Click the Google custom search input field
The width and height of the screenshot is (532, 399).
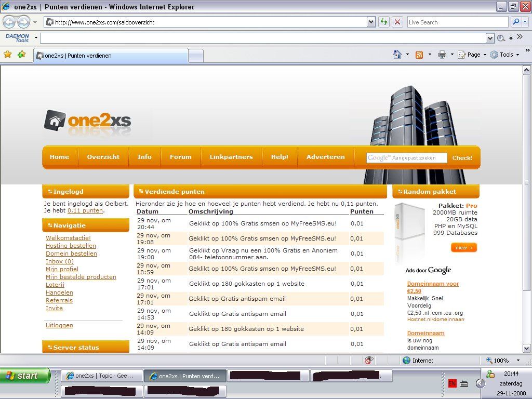coord(406,158)
